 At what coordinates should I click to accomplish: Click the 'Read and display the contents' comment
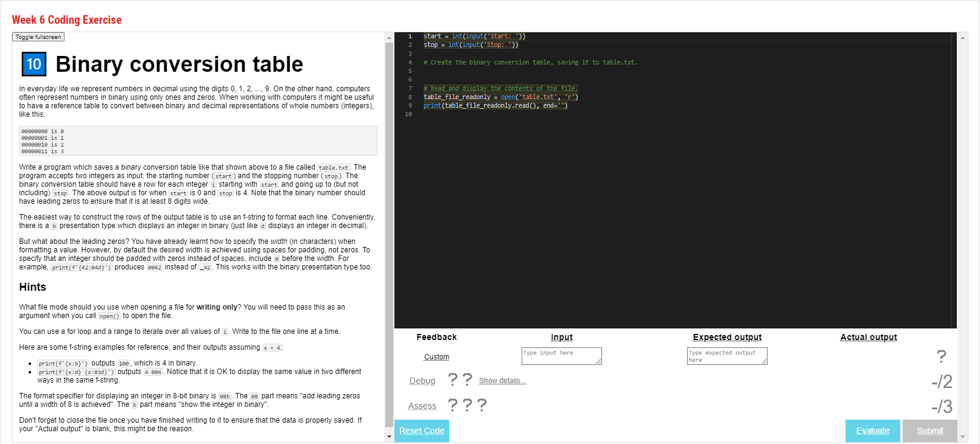(x=501, y=89)
